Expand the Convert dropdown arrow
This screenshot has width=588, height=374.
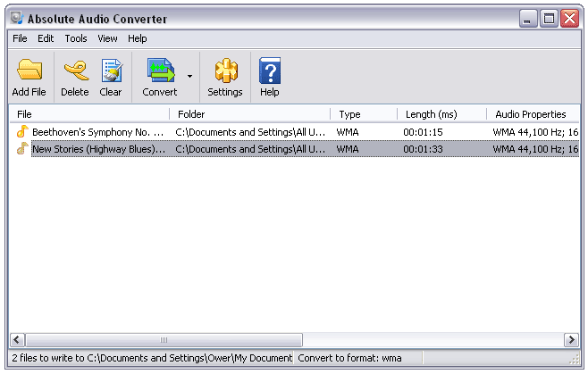click(189, 77)
